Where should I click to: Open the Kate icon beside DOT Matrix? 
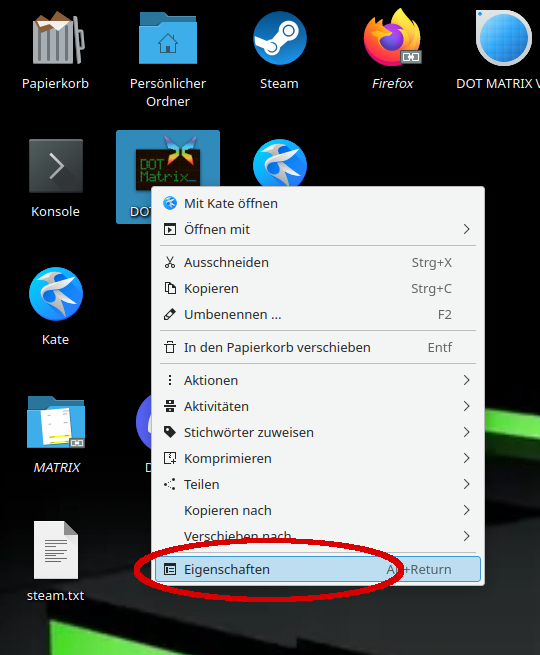point(279,163)
